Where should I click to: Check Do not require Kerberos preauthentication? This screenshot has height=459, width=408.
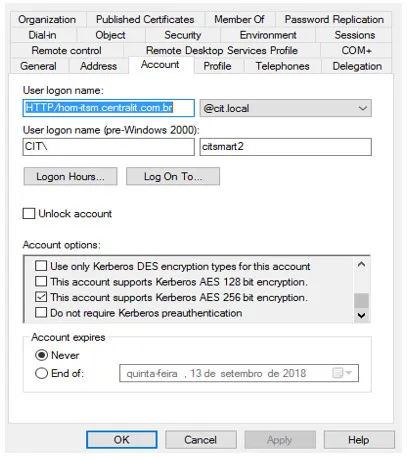point(41,313)
